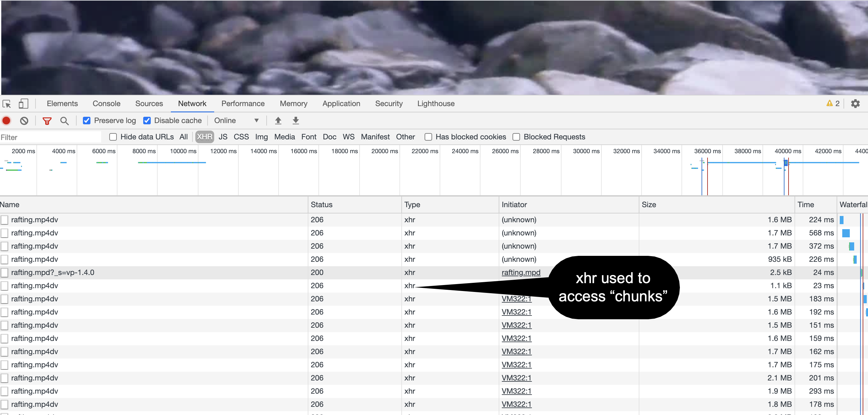This screenshot has height=415, width=868.
Task: Enable Hide data URLs checkbox
Action: [113, 137]
